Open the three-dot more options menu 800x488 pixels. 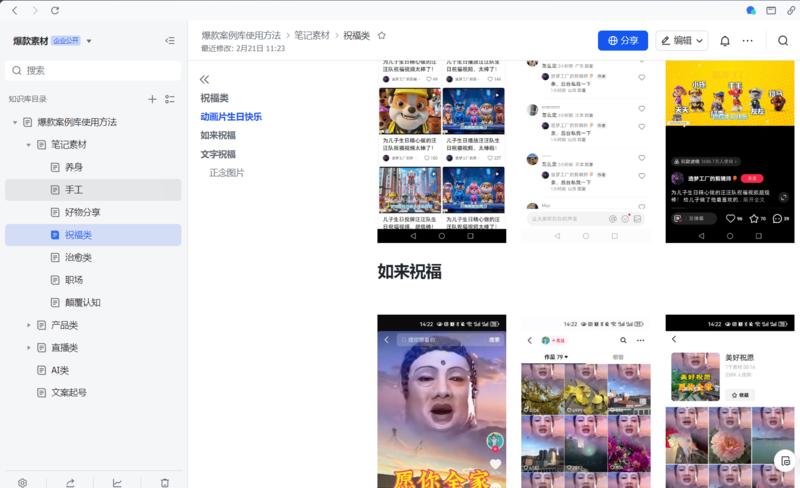point(747,41)
